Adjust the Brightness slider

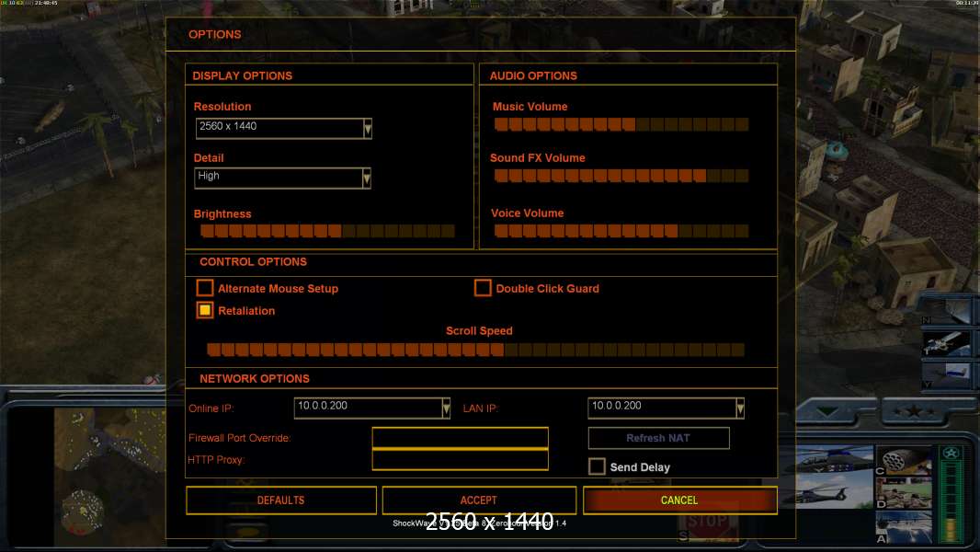pyautogui.click(x=327, y=231)
